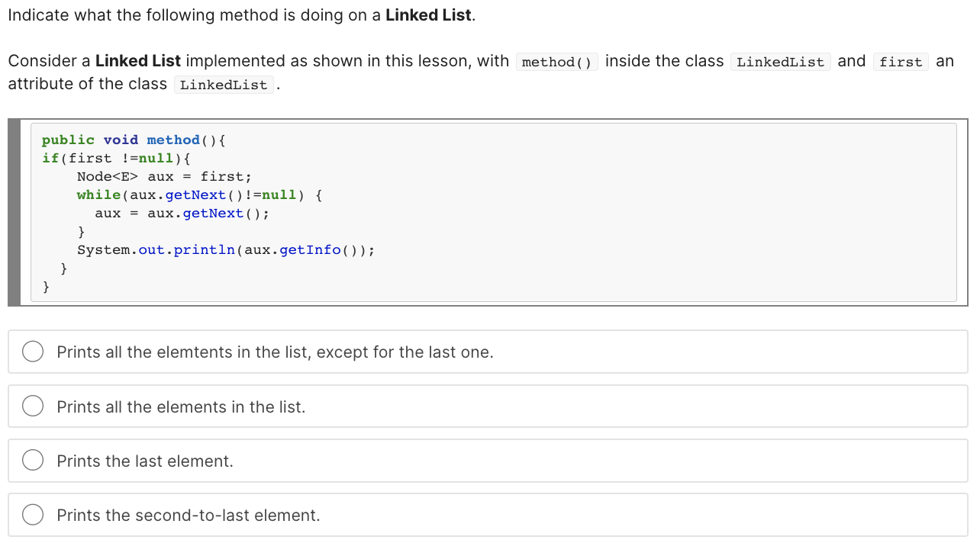Click the answer text ending 'except for the last one.'
Screen dimensions: 980x543
275,352
